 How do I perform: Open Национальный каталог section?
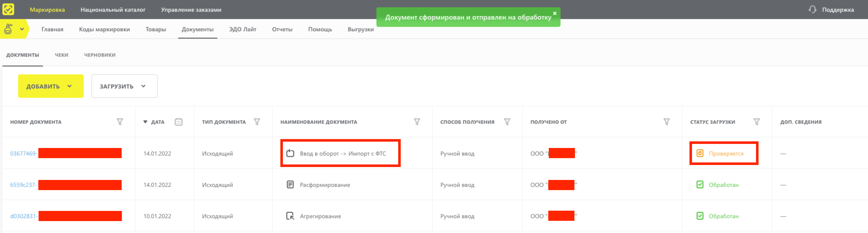coord(113,10)
